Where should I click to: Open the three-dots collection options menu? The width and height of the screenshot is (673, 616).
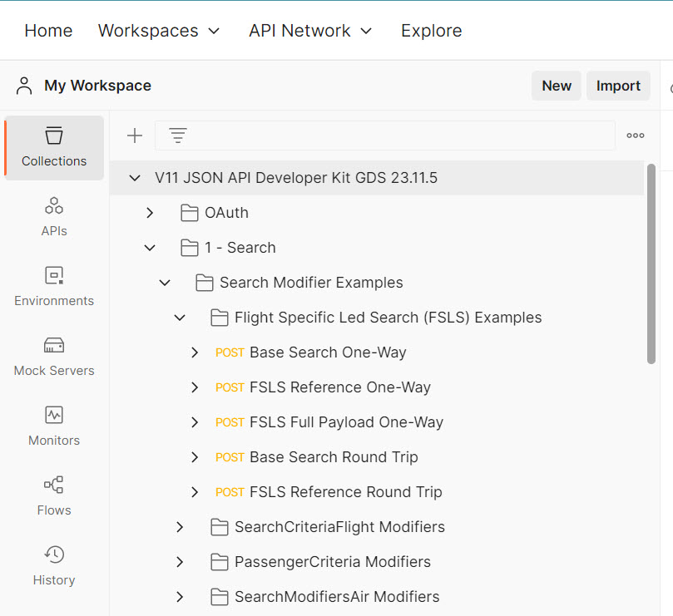click(636, 136)
